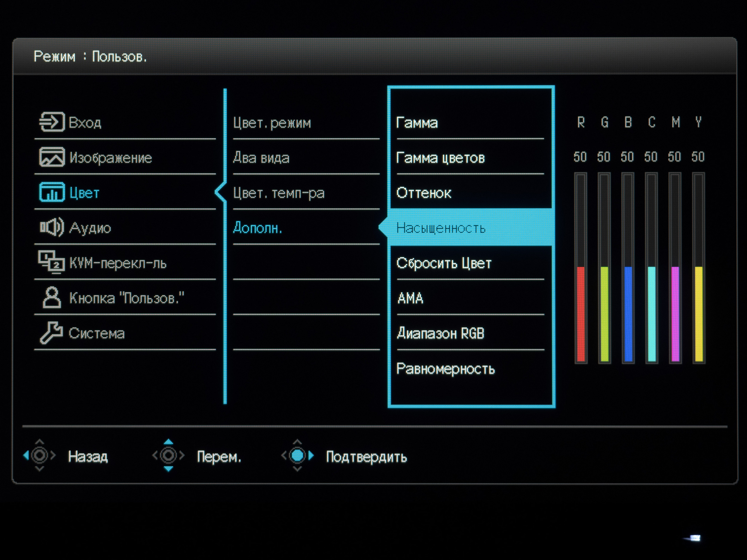Image resolution: width=747 pixels, height=560 pixels.
Task: Click the Вход input source icon
Action: click(52, 122)
